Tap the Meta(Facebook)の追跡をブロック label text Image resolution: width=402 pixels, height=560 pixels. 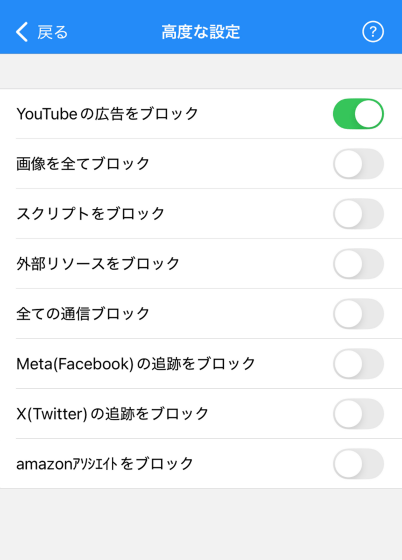[136, 364]
